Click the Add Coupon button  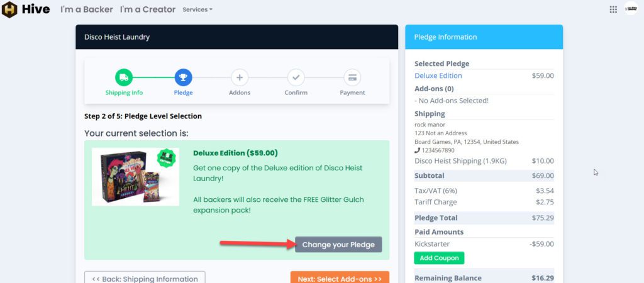coord(439,258)
